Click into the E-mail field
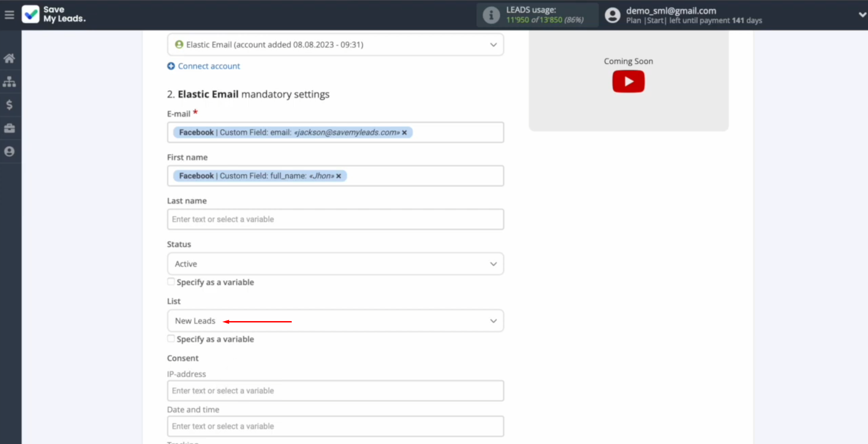 (x=335, y=132)
